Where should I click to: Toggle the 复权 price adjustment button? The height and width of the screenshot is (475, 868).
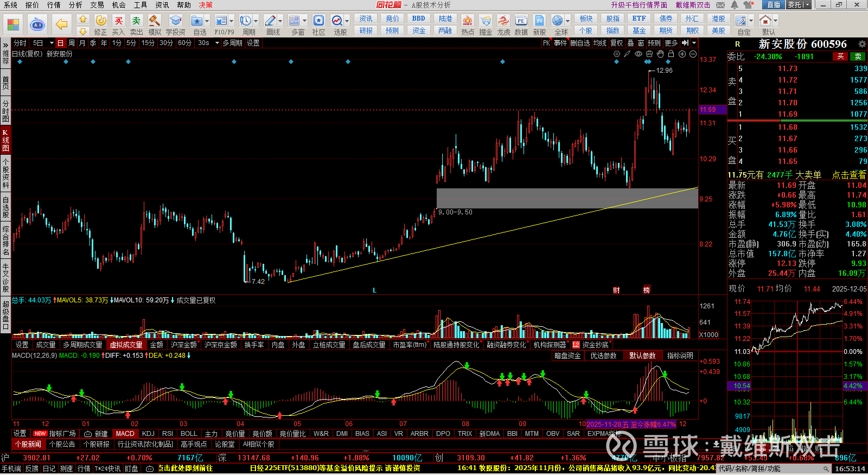616,43
